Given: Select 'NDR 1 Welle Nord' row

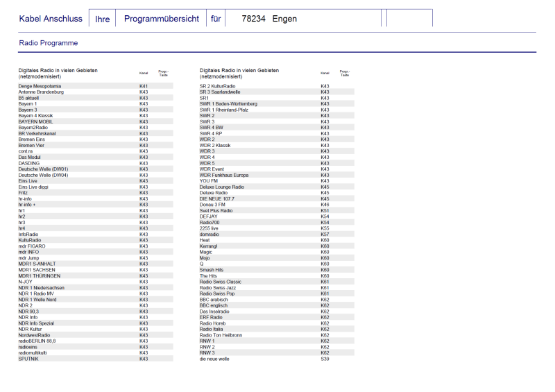Looking at the screenshot, I should 96,300.
